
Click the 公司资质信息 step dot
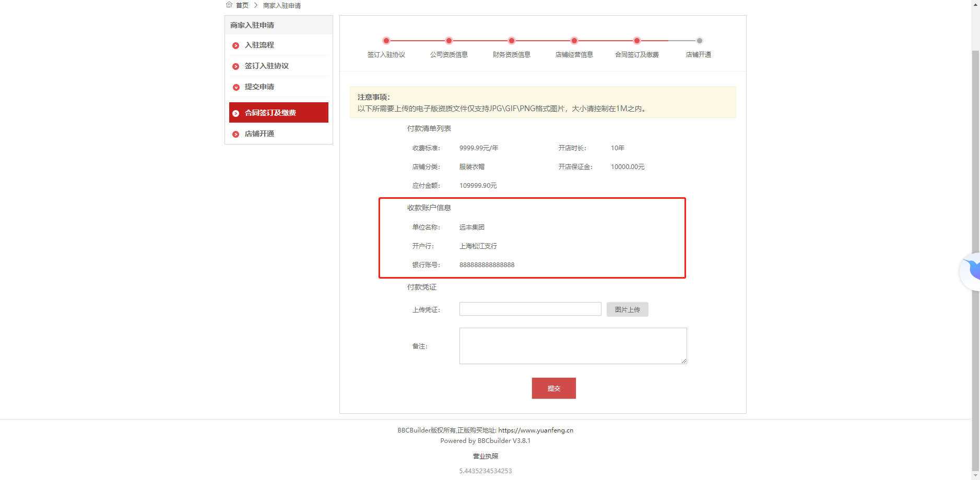pos(449,41)
